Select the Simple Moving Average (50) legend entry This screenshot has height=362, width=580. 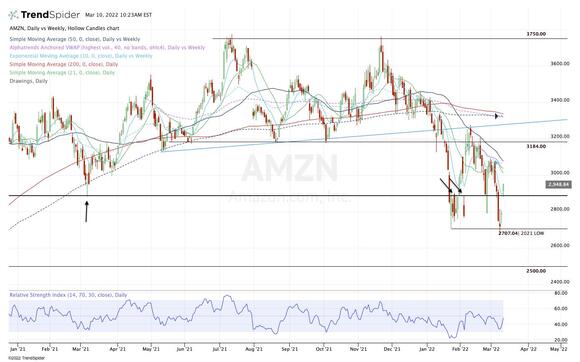[x=75, y=39]
